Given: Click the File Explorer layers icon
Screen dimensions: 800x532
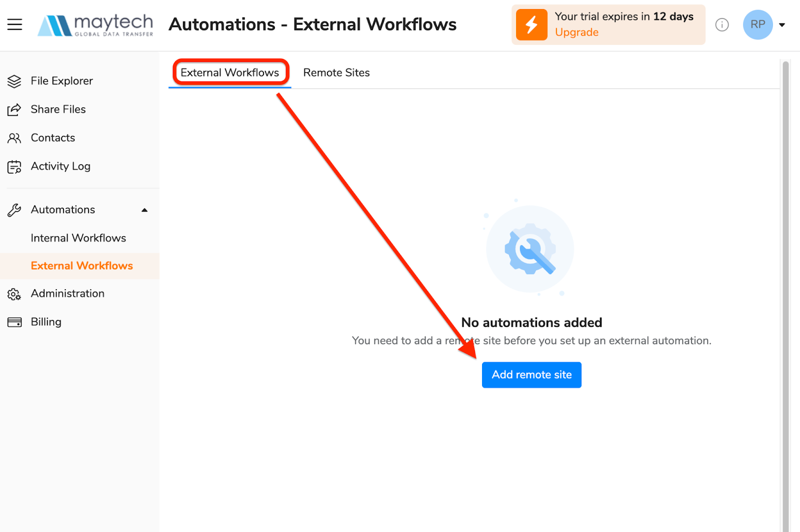Looking at the screenshot, I should [x=14, y=81].
